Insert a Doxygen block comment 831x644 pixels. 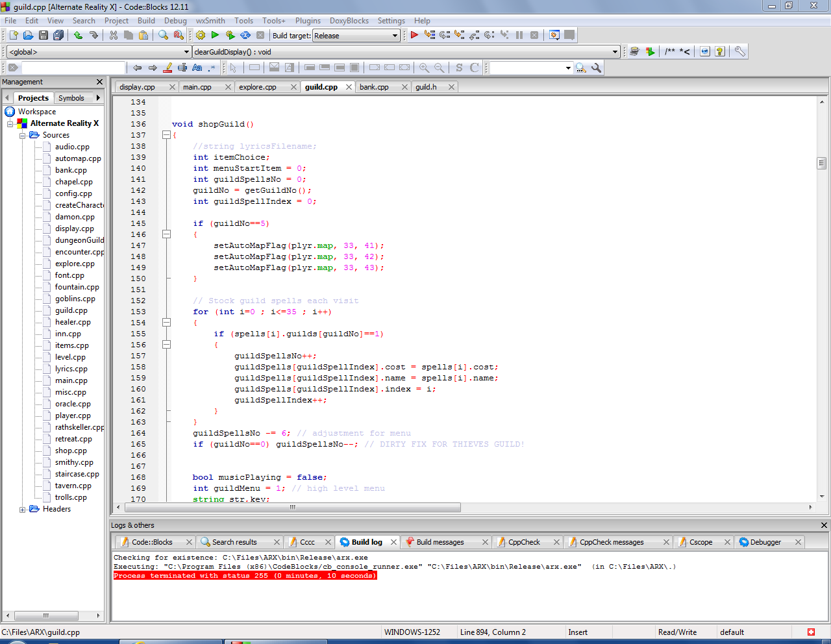tap(670, 51)
